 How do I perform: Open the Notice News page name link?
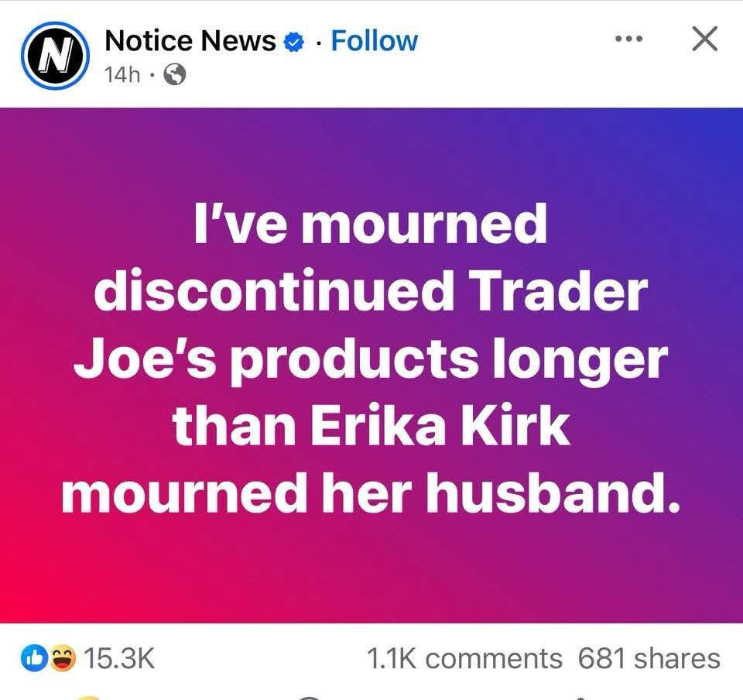pyautogui.click(x=190, y=41)
